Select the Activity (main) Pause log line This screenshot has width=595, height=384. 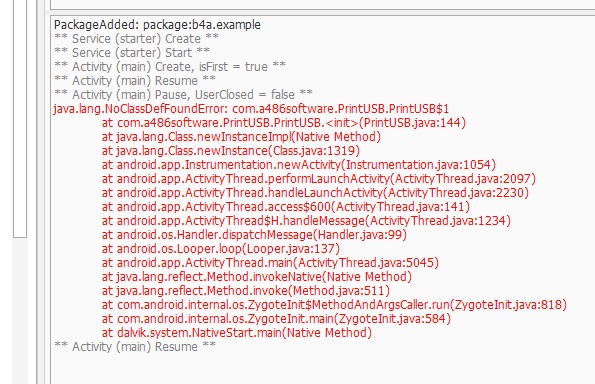183,94
